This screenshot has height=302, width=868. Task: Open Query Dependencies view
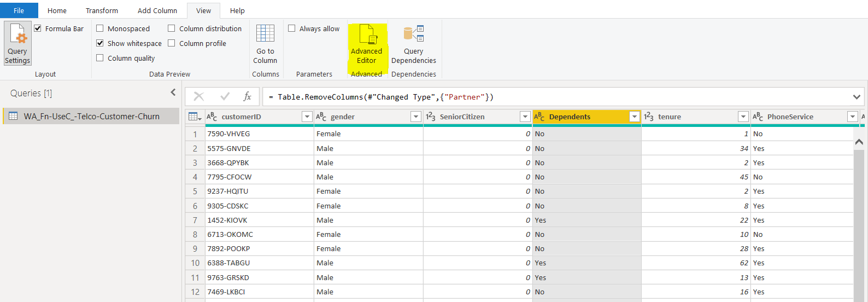(x=413, y=44)
